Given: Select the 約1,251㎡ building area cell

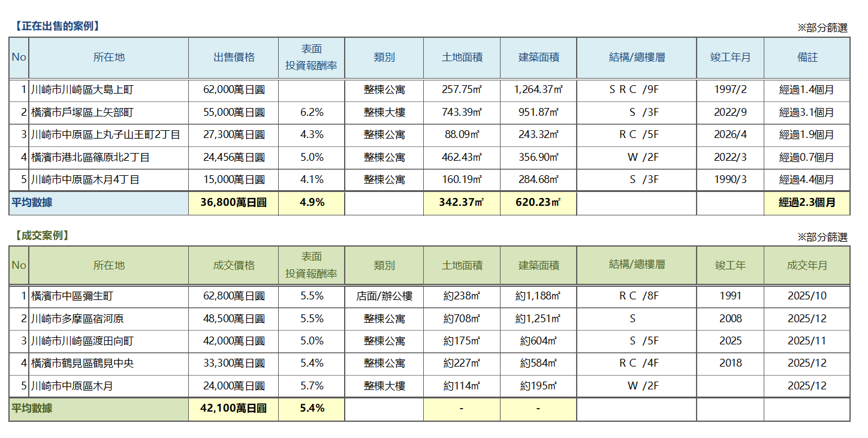Looking at the screenshot, I should [x=538, y=319].
